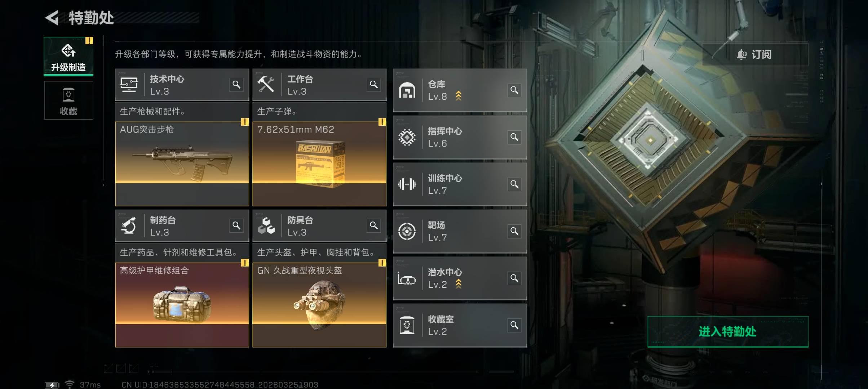868x389 pixels.
Task: Open magnifier details for 制药台
Action: (x=236, y=225)
